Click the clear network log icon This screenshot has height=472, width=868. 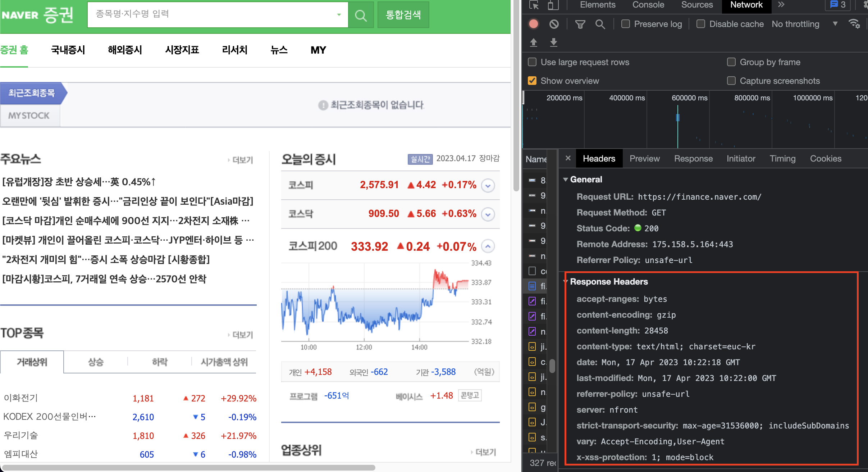point(554,24)
